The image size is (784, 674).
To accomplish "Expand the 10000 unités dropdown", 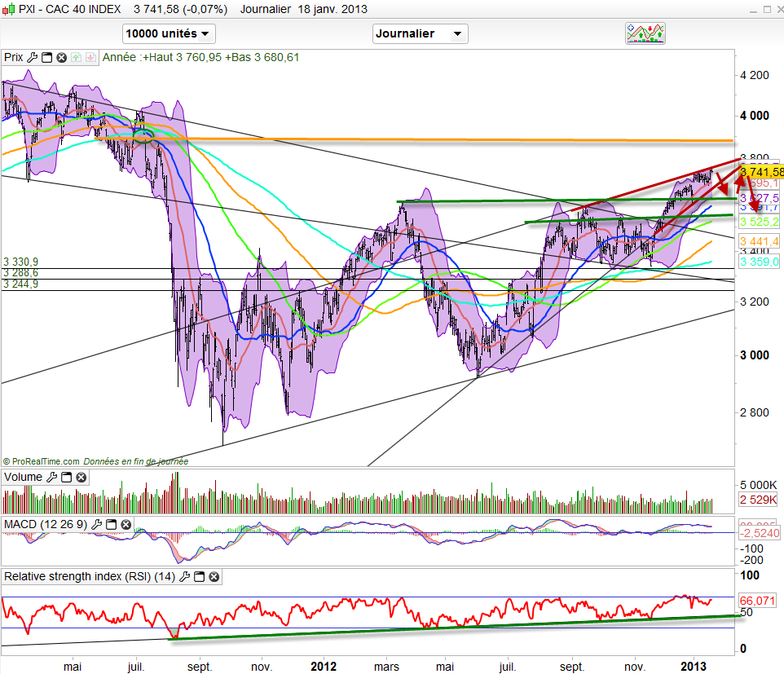I will (x=169, y=34).
